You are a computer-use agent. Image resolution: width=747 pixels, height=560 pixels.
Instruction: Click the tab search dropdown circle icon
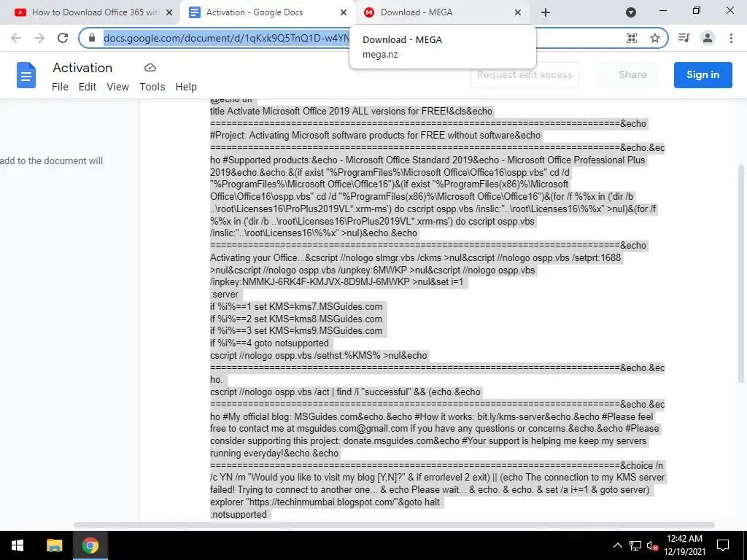click(x=631, y=12)
